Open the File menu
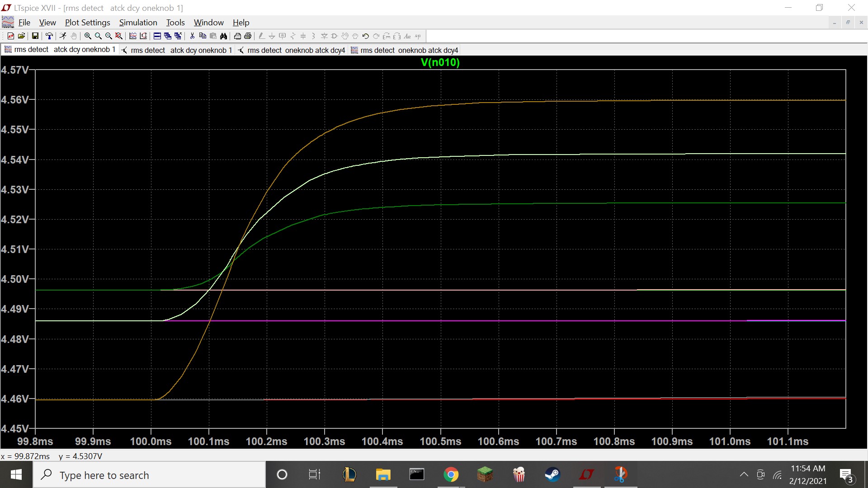Screen dimensions: 868x488 click(24, 23)
